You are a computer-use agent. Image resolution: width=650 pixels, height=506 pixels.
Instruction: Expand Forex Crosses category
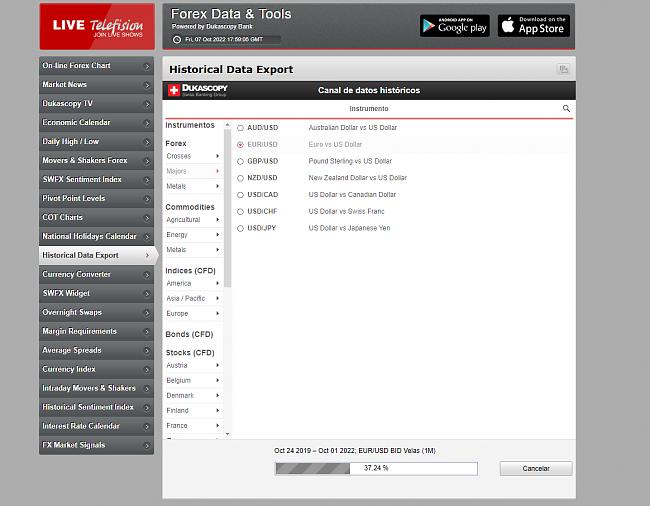coord(193,156)
